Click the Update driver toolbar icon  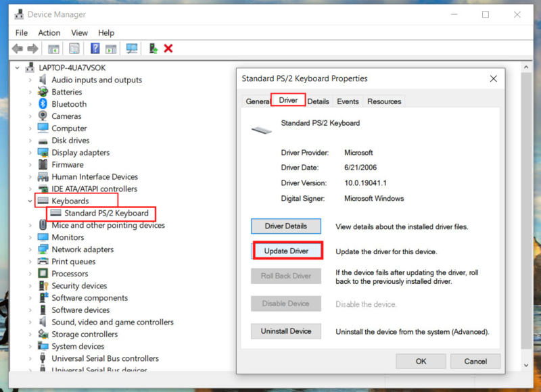(154, 49)
